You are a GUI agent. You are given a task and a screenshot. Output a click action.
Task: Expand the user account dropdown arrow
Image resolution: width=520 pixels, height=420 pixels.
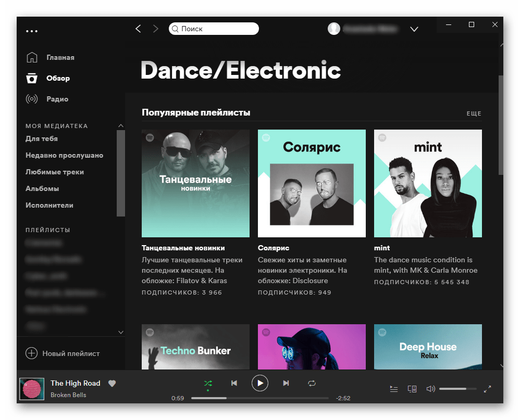414,29
